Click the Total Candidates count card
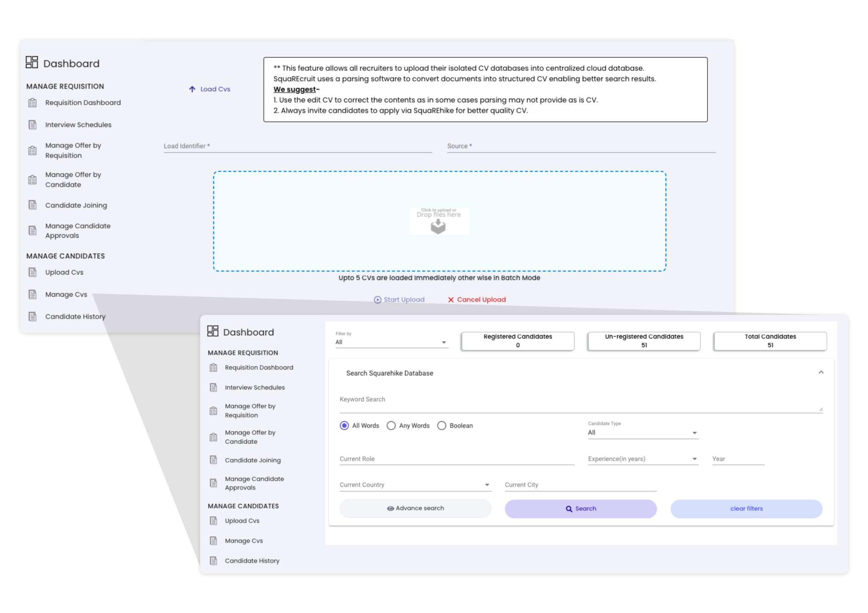Viewport: 868px width, 613px height. pyautogui.click(x=770, y=341)
